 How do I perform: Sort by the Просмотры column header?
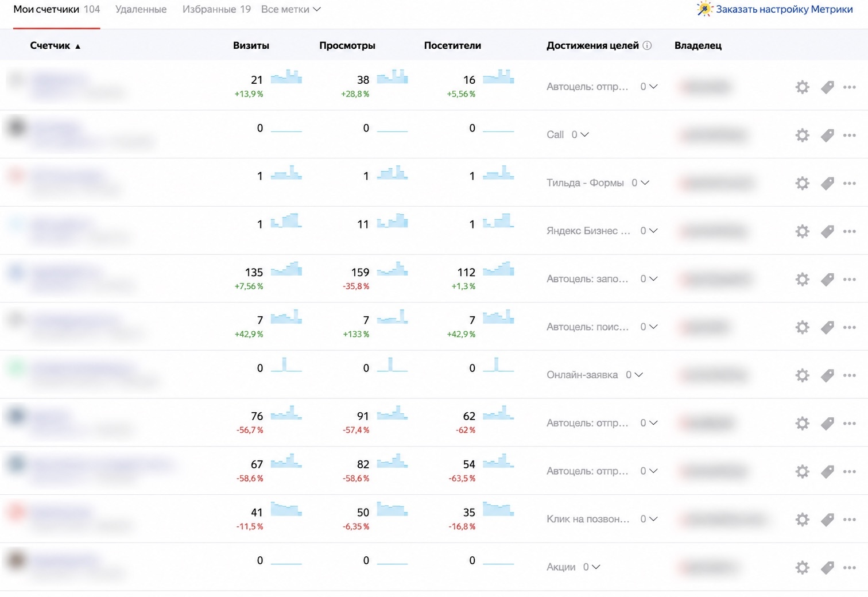point(347,45)
